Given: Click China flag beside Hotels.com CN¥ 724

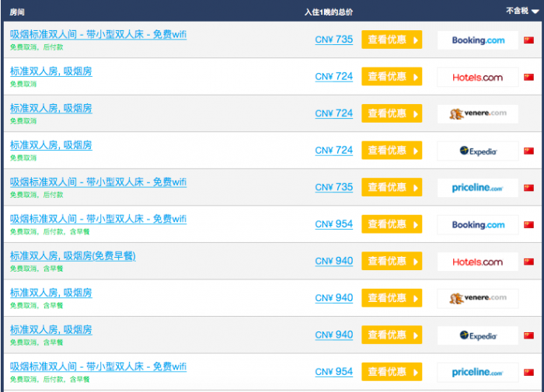Looking at the screenshot, I should click(x=528, y=77).
